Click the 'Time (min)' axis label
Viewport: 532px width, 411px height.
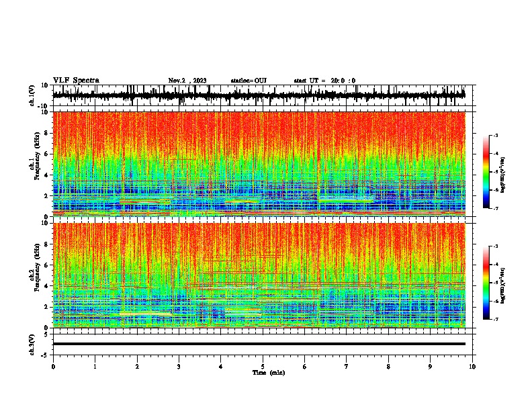coord(269,373)
